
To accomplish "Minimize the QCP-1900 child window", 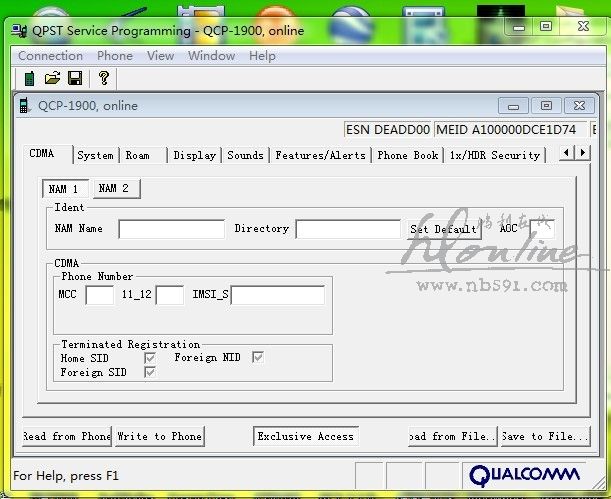I will coord(514,106).
